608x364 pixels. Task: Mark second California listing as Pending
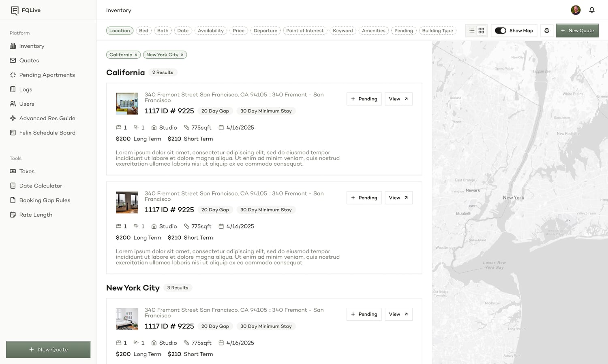(x=364, y=198)
